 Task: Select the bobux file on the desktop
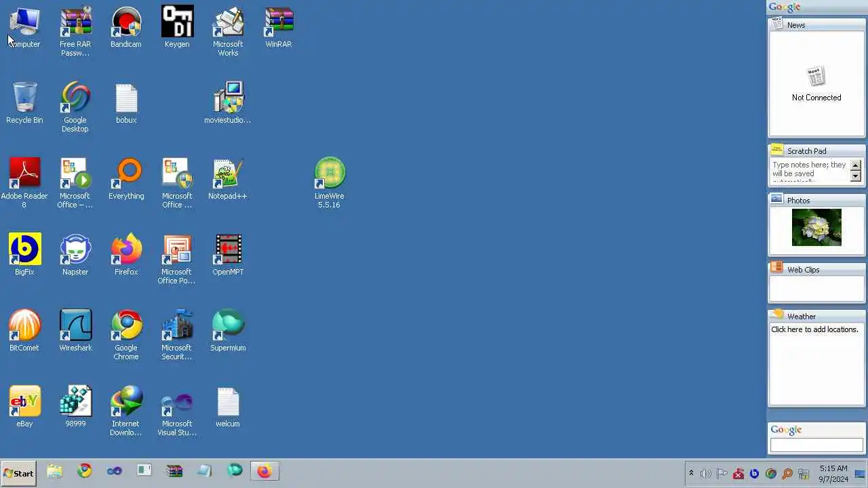pyautogui.click(x=126, y=103)
